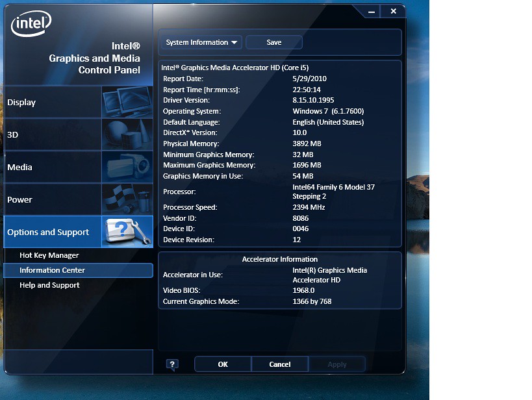Click the Cancel button
The width and height of the screenshot is (532, 400).
tap(280, 364)
